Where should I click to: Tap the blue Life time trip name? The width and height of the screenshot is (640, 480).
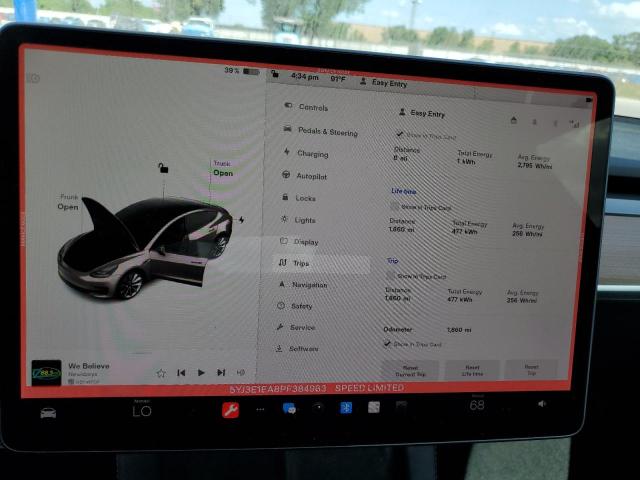(404, 191)
